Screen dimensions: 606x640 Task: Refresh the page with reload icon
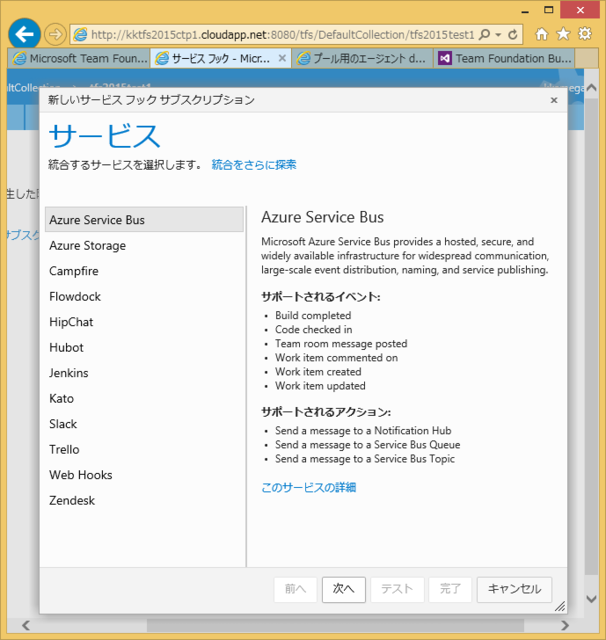[x=513, y=34]
